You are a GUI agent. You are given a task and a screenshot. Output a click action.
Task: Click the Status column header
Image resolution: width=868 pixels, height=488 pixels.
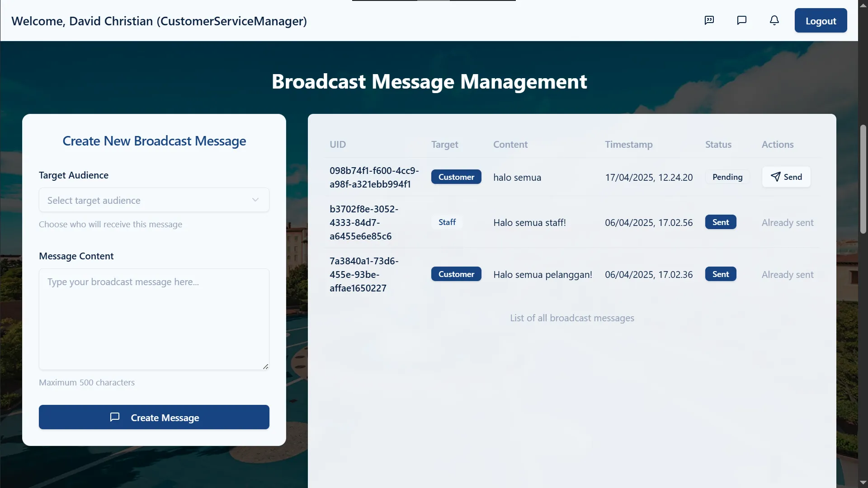pyautogui.click(x=718, y=145)
